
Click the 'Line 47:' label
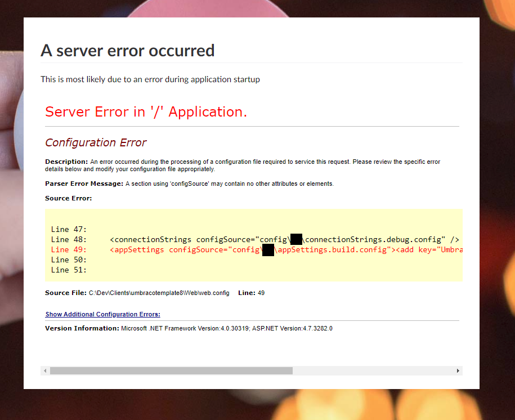click(x=69, y=229)
